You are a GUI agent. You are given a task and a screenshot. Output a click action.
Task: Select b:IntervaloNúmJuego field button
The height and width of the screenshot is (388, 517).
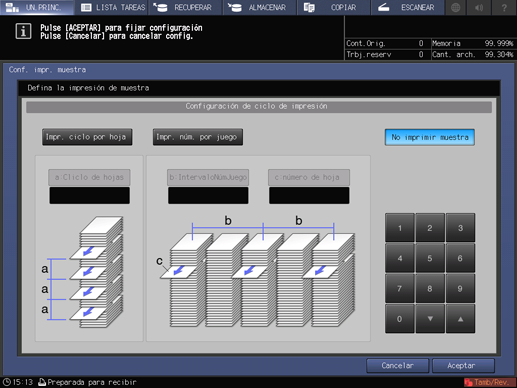pos(208,177)
